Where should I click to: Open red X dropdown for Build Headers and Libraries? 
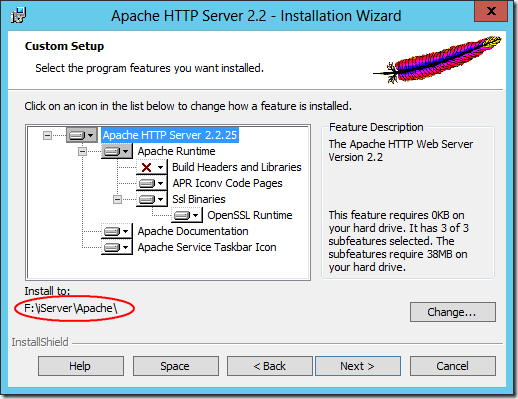151,167
